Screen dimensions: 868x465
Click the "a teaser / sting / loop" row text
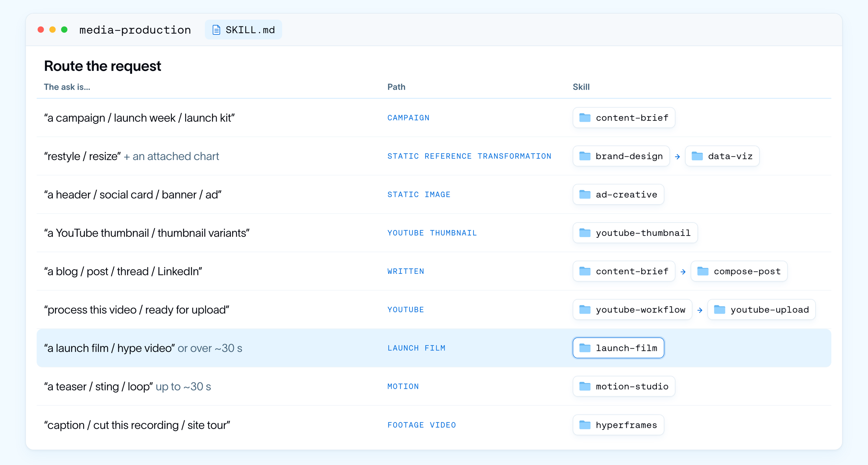point(98,386)
